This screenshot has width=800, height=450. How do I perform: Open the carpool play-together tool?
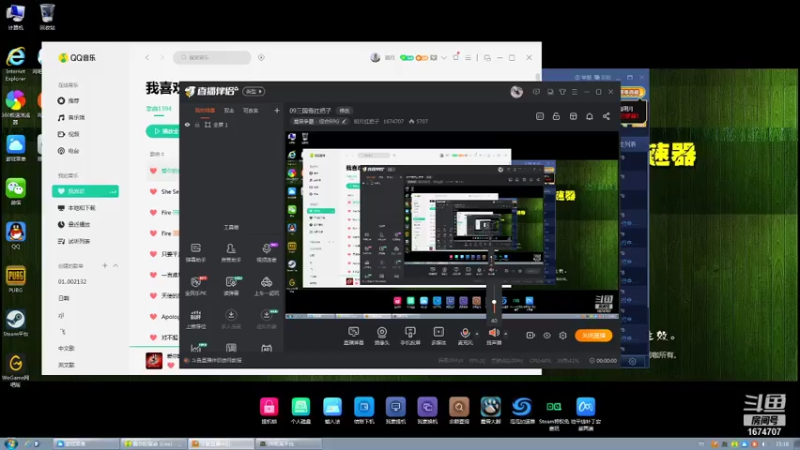coord(266,286)
